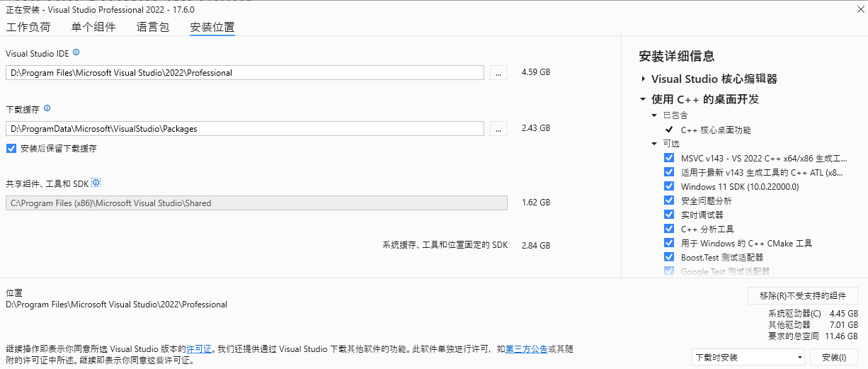Collapse the 可选 group
Viewport: 868px width, 369px height.
click(x=654, y=144)
